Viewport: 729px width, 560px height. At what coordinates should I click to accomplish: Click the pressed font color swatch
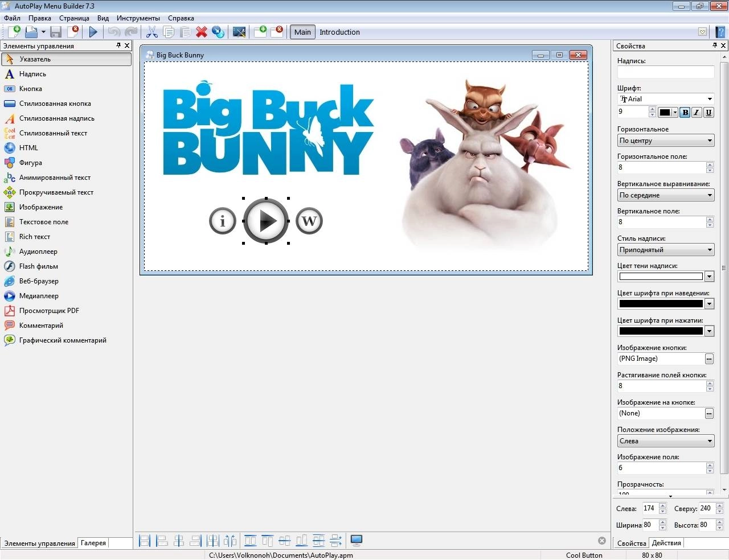[x=661, y=331]
